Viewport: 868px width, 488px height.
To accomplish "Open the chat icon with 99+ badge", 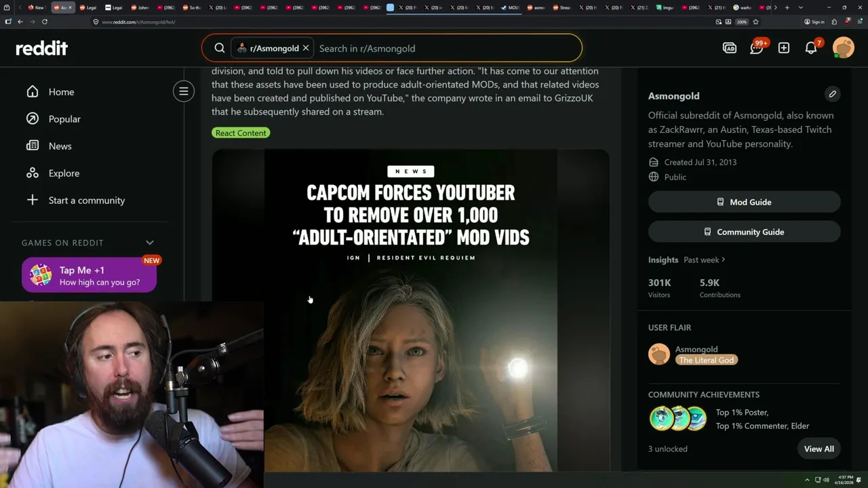I will coord(757,47).
